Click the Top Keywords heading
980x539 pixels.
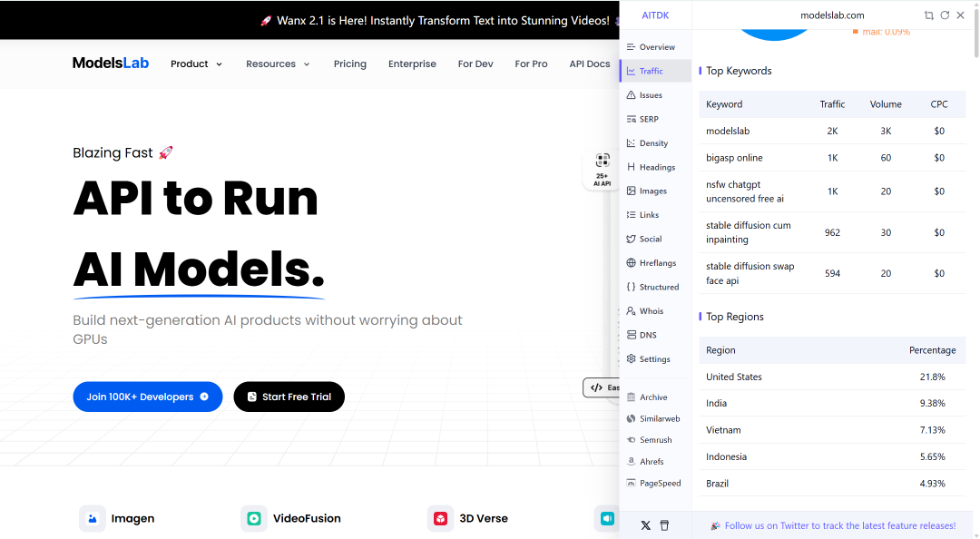(x=739, y=71)
